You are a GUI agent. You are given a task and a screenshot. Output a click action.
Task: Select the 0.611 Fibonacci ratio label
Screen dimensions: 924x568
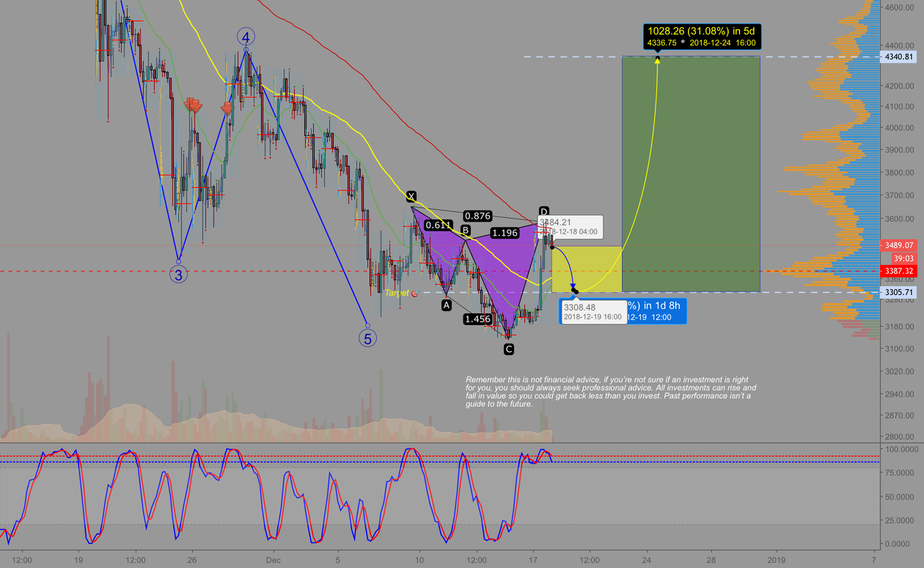click(x=438, y=226)
